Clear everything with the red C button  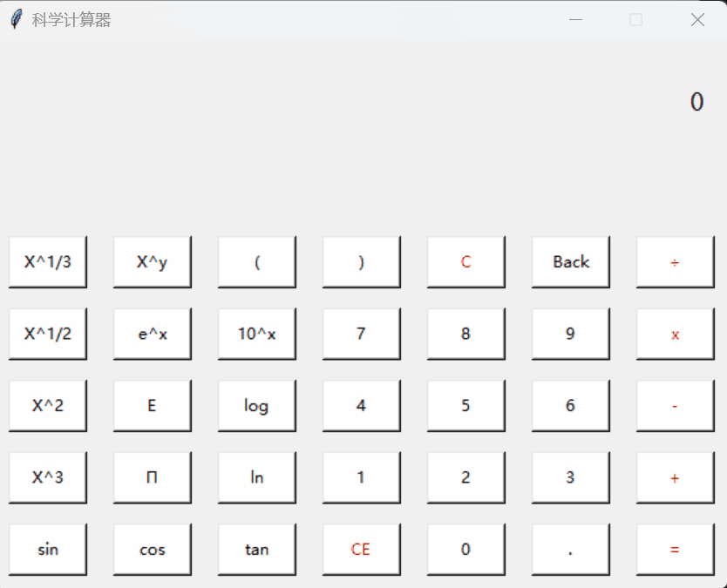[x=466, y=262]
